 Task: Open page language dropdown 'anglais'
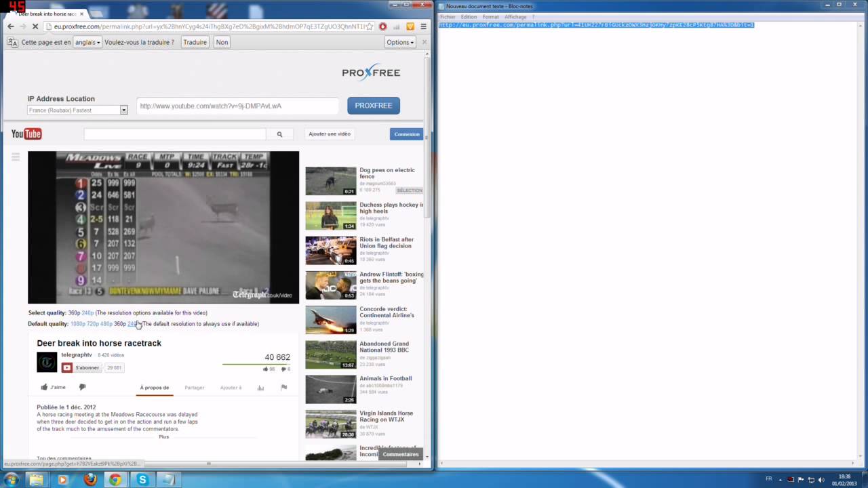point(87,42)
